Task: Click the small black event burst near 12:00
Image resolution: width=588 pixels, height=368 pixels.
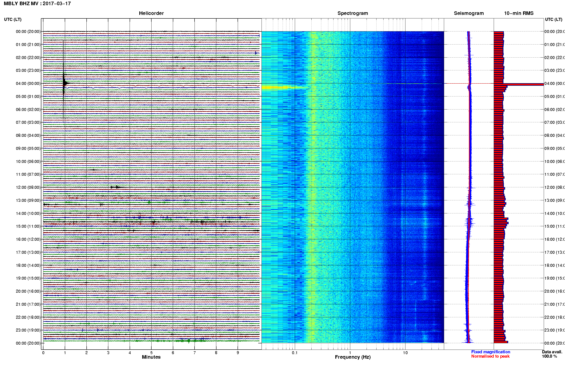Action: click(x=117, y=187)
